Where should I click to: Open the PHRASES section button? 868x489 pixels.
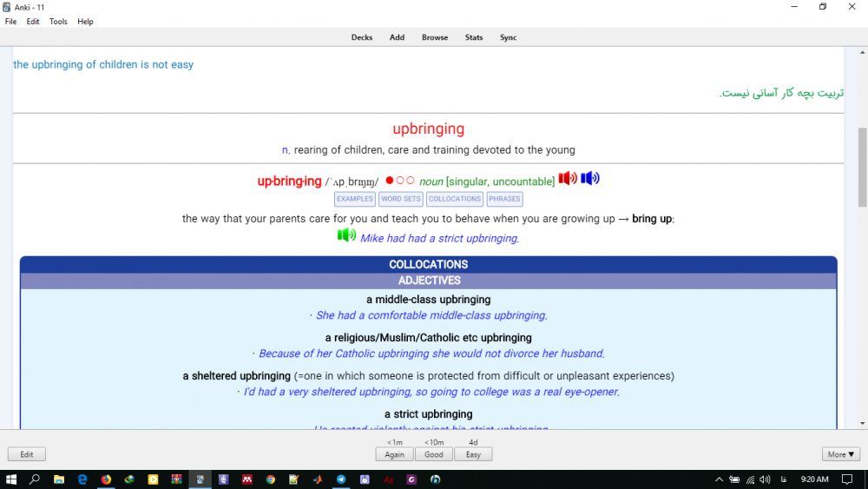pyautogui.click(x=504, y=199)
